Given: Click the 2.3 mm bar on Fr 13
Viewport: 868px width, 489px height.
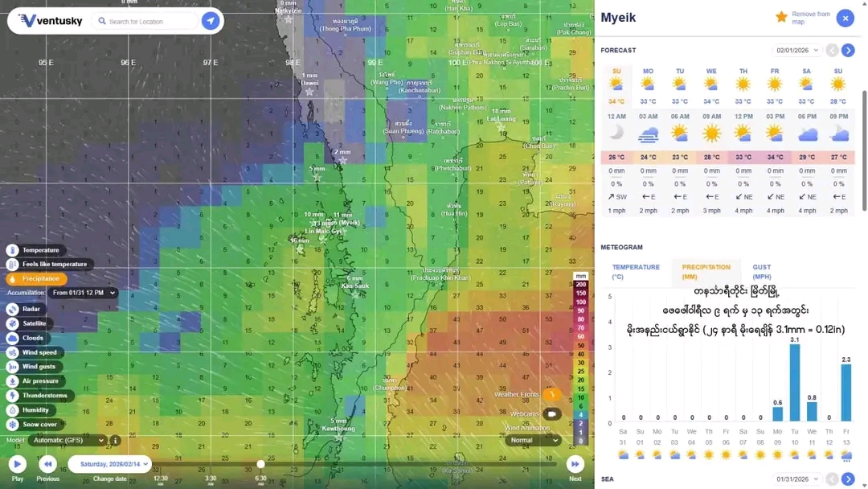Looking at the screenshot, I should (x=845, y=392).
